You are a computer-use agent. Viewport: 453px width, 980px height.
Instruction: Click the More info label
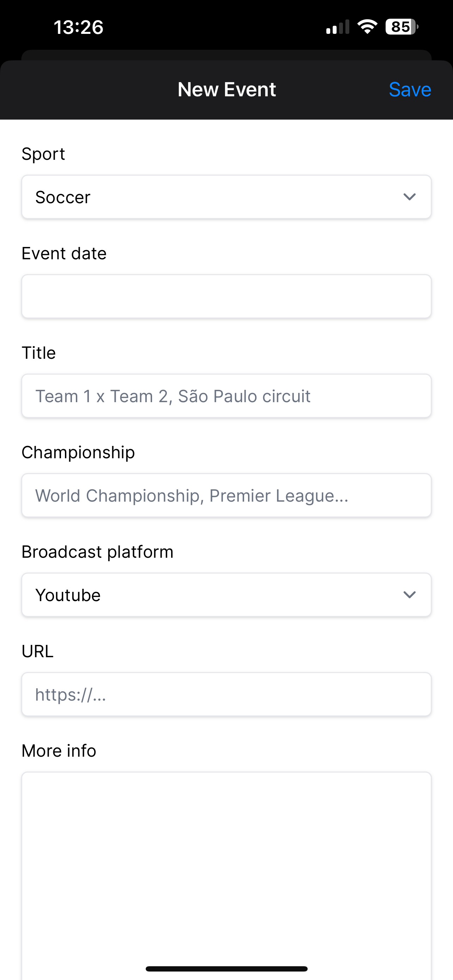(x=59, y=751)
